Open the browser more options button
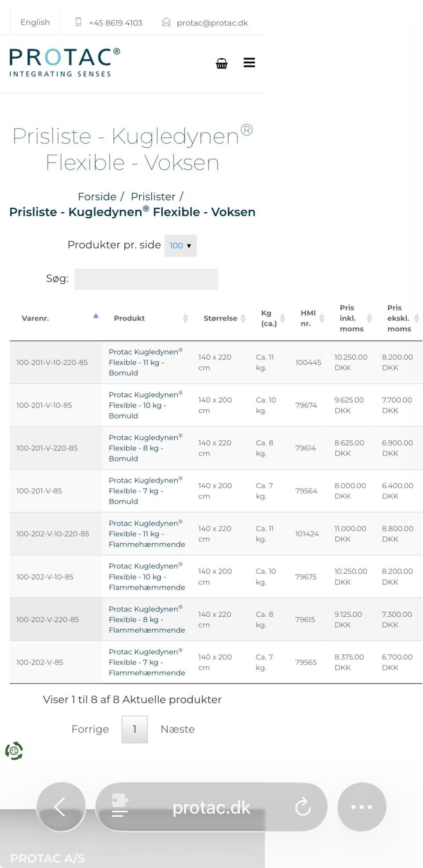The image size is (423, 868). click(x=362, y=807)
